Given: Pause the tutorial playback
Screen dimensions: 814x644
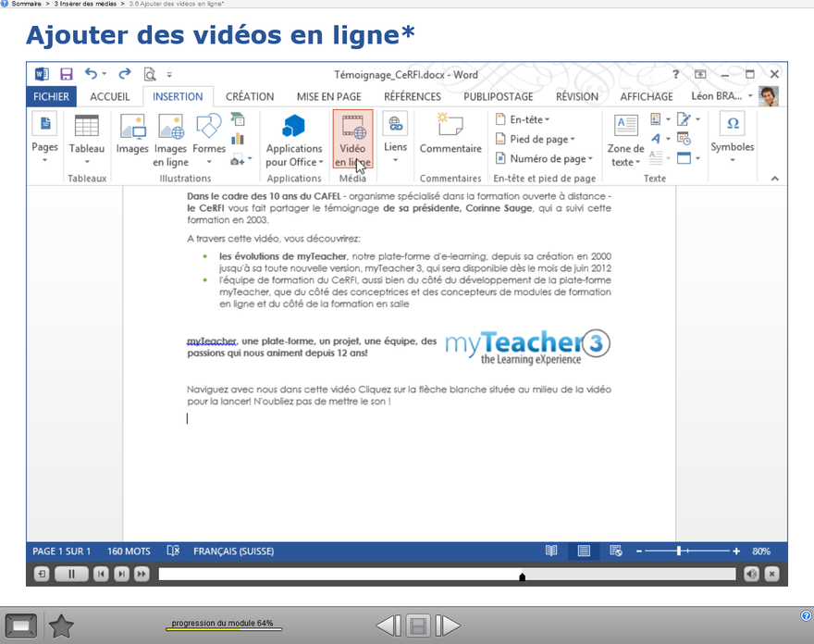Looking at the screenshot, I should tap(70, 575).
